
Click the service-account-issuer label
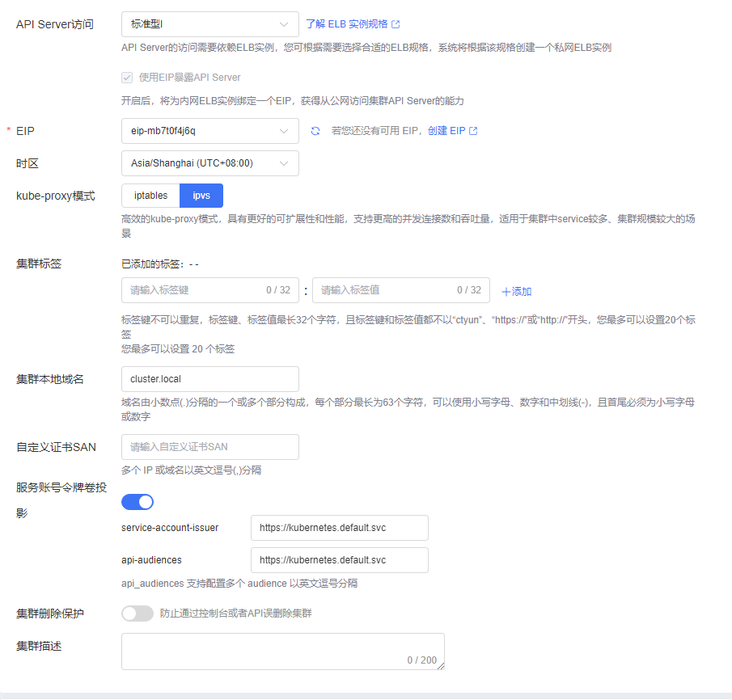point(170,528)
